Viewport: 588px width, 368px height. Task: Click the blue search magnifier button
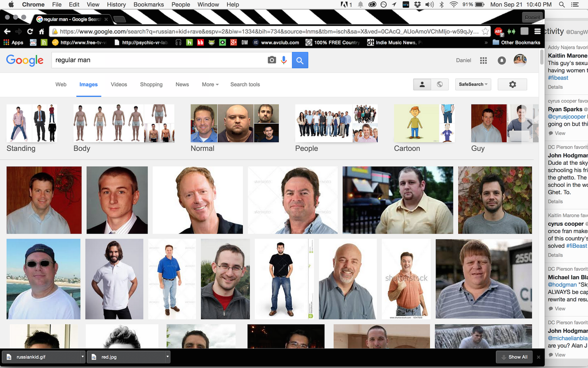pyautogui.click(x=300, y=60)
